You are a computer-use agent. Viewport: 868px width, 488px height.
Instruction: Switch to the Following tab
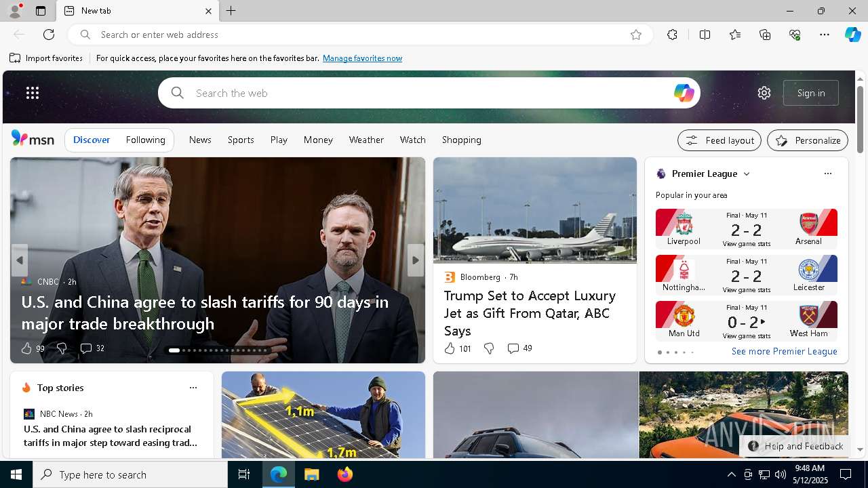click(x=146, y=140)
